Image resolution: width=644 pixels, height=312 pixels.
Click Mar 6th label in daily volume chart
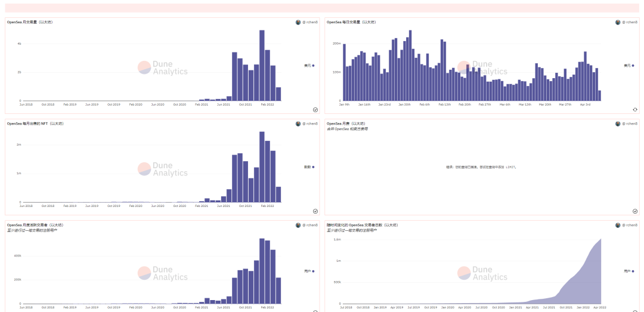tap(505, 104)
